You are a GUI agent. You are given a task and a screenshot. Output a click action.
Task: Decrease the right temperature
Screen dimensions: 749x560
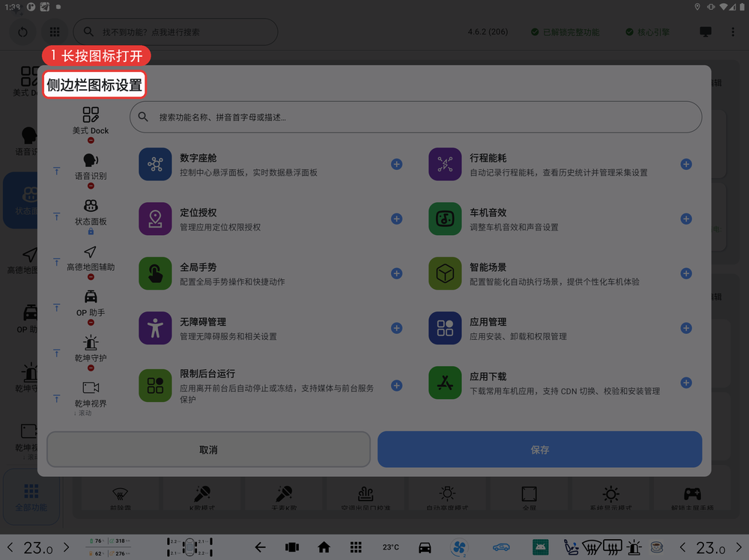682,547
